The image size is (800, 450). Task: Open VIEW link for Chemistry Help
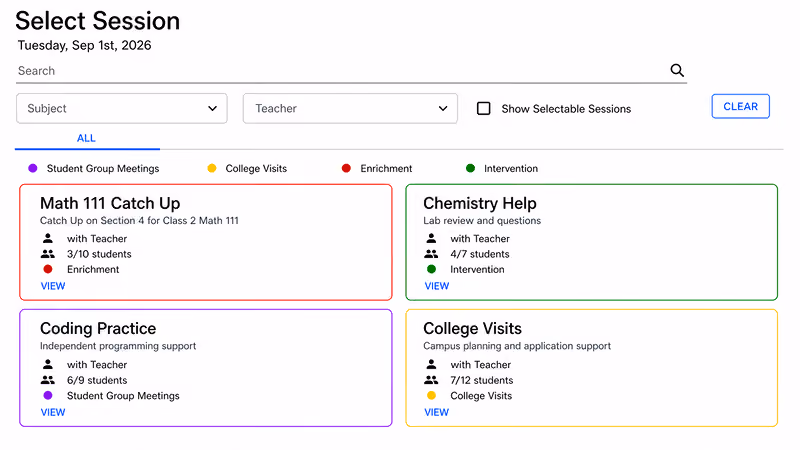pyautogui.click(x=437, y=286)
